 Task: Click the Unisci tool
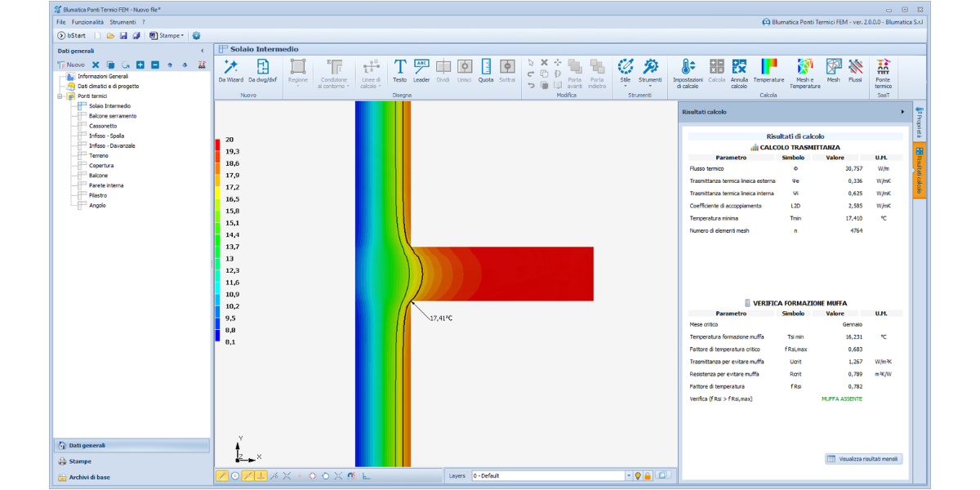click(465, 71)
